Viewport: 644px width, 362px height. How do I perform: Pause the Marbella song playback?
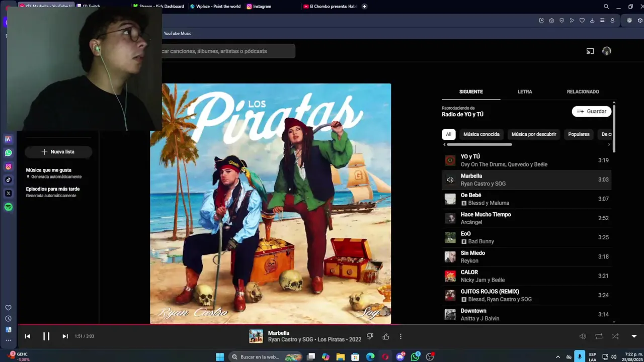pos(46,336)
